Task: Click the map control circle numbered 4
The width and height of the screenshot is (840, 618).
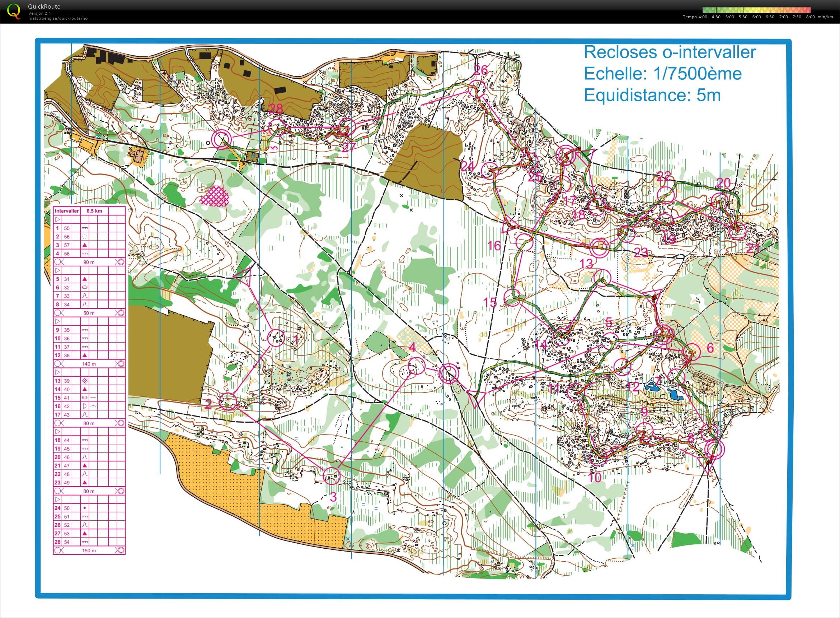Action: coord(416,366)
